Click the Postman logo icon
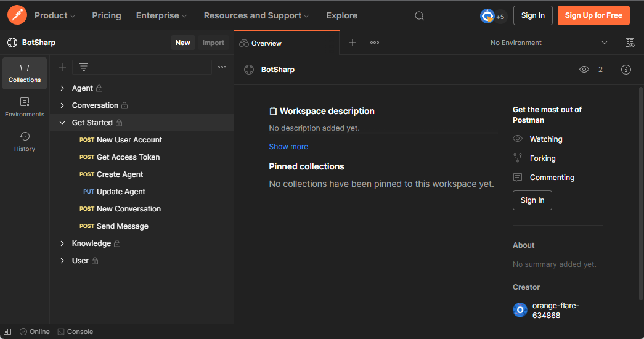This screenshot has width=644, height=339. point(17,15)
